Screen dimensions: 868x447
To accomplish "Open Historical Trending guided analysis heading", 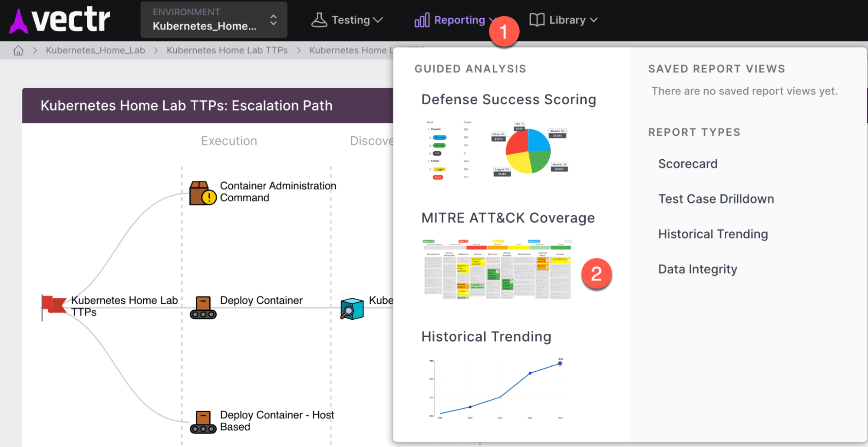I will pyautogui.click(x=486, y=336).
